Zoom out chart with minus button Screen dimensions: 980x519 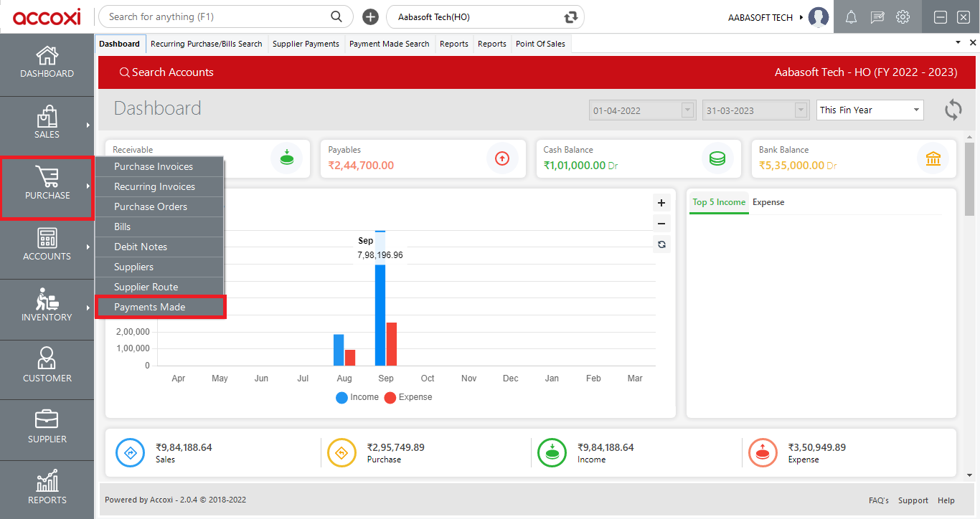coord(661,224)
